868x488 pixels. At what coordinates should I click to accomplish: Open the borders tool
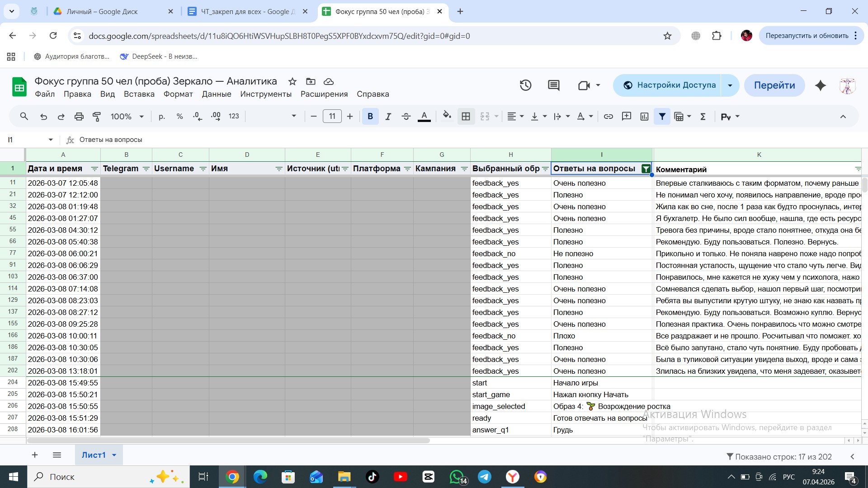pos(466,117)
